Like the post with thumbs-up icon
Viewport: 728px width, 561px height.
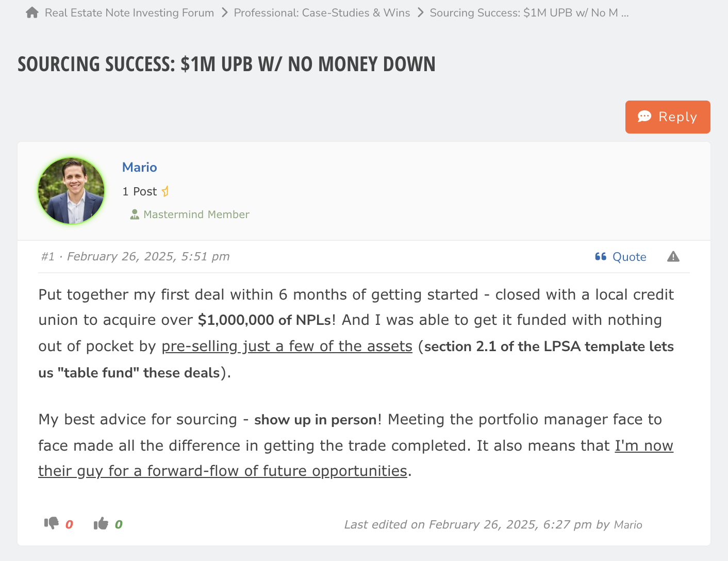(101, 524)
